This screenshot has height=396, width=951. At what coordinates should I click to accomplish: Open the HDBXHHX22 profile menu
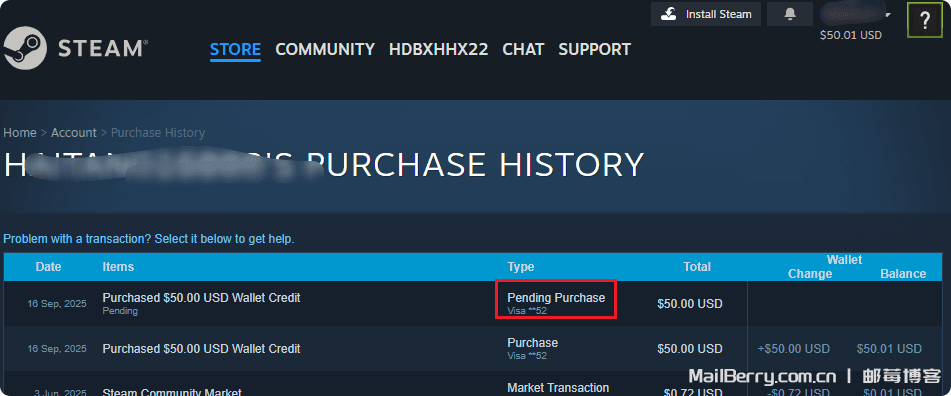[439, 49]
